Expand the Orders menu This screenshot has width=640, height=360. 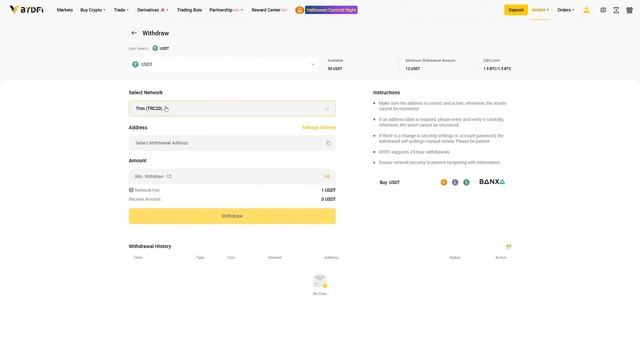[565, 10]
